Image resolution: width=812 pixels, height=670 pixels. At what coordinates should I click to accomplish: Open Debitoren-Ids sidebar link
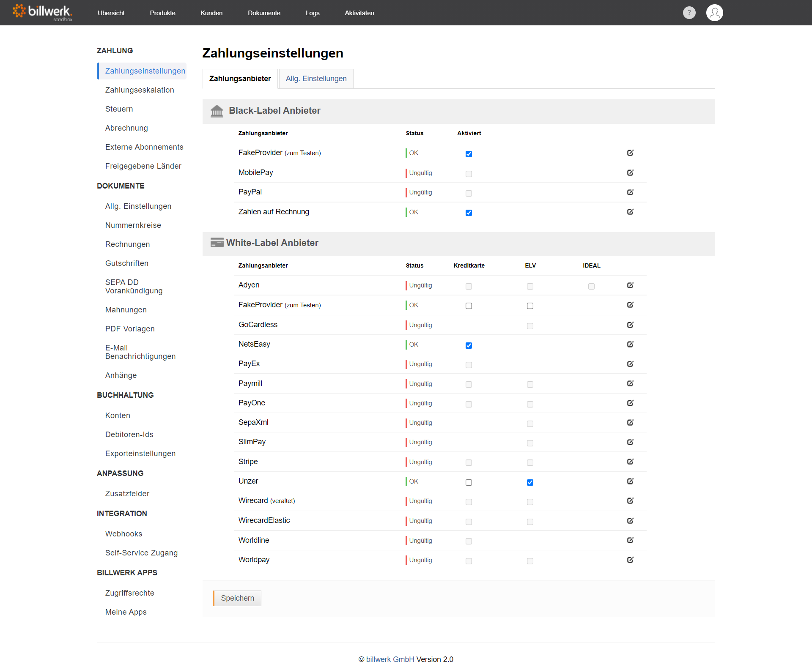pyautogui.click(x=129, y=435)
